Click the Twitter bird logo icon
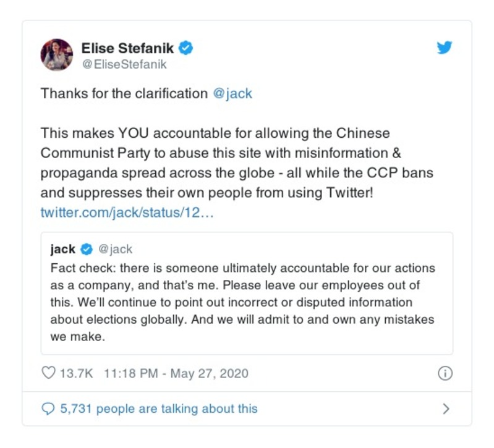This screenshot has height=448, width=494. (445, 49)
